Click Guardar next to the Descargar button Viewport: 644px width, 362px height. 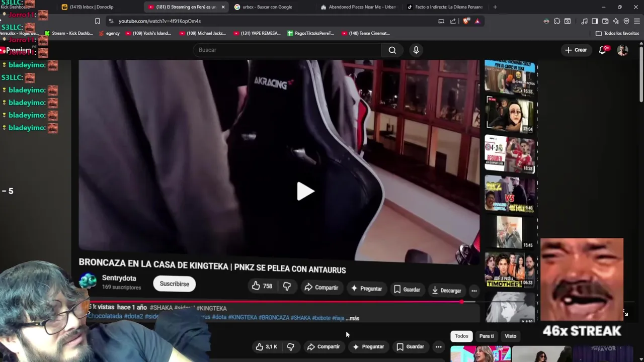(407, 289)
